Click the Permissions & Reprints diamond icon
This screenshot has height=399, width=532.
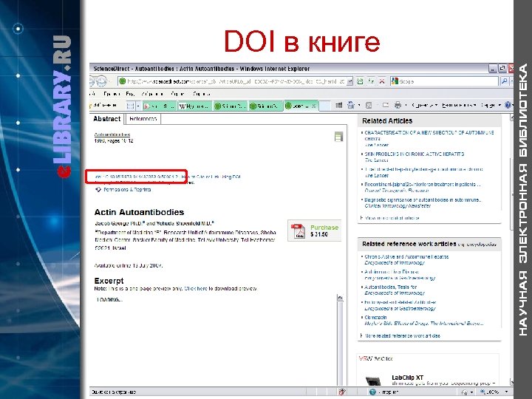coord(98,190)
